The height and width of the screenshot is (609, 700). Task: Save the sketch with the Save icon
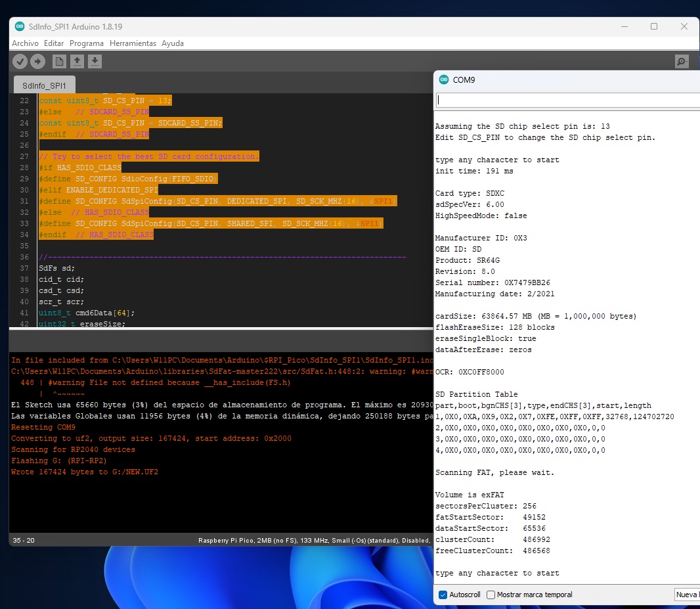pos(95,61)
